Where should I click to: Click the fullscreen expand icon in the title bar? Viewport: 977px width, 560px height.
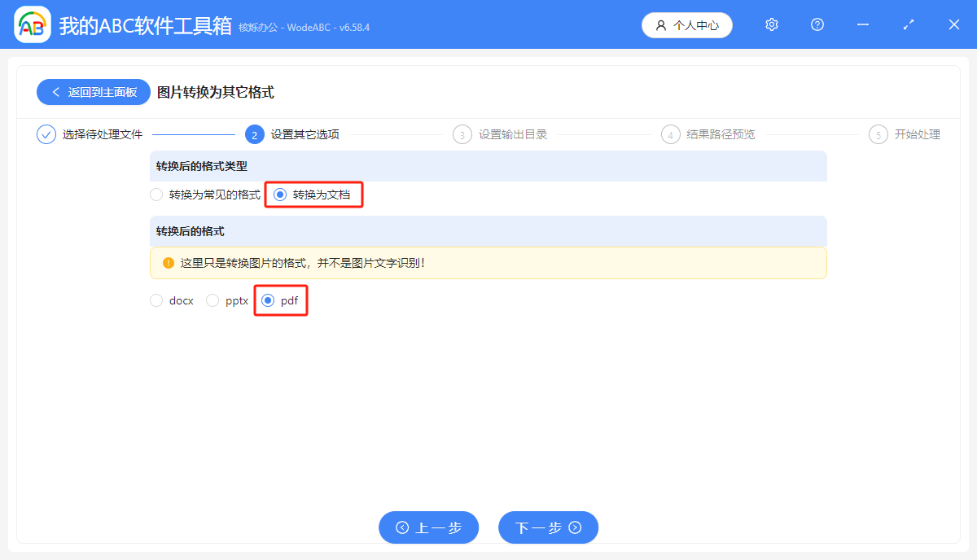click(908, 24)
